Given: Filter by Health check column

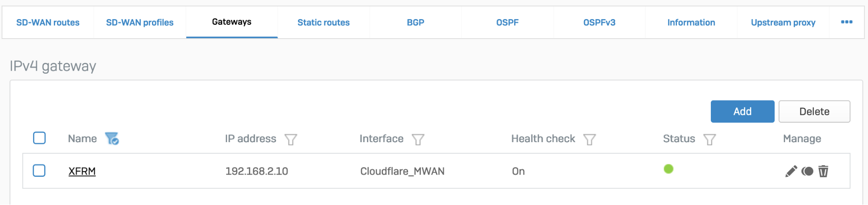Looking at the screenshot, I should pyautogui.click(x=589, y=140).
